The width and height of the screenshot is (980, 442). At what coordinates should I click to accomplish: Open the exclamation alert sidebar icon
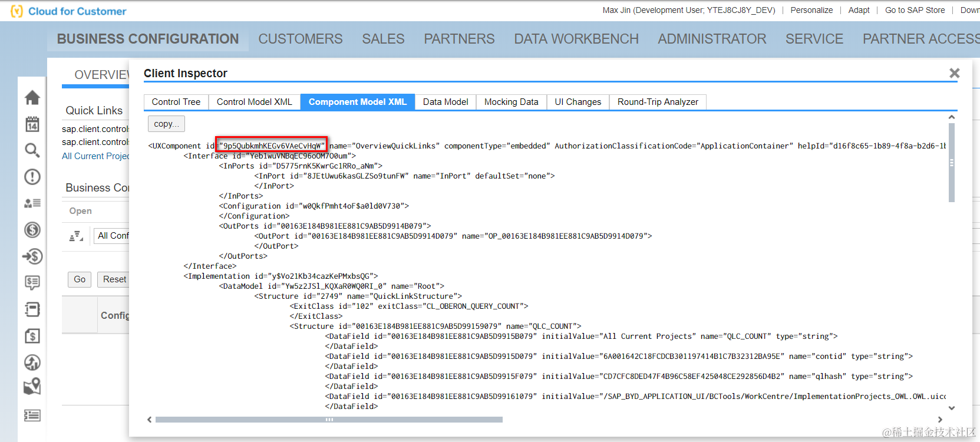(32, 177)
